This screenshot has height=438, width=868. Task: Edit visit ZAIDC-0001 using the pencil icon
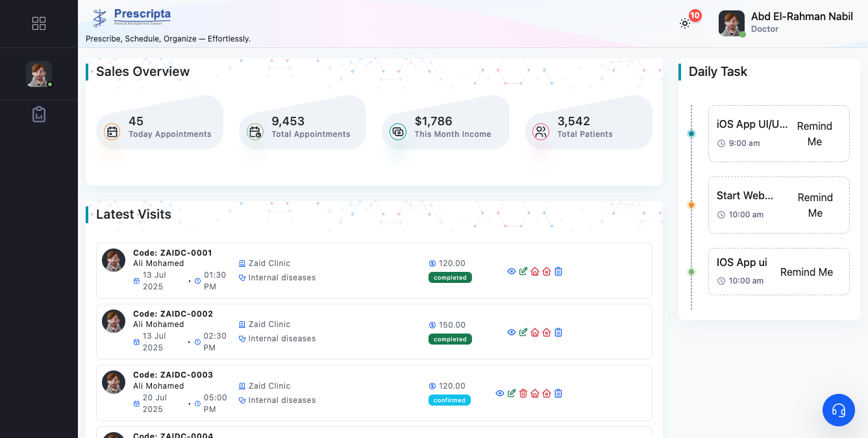[x=523, y=271]
